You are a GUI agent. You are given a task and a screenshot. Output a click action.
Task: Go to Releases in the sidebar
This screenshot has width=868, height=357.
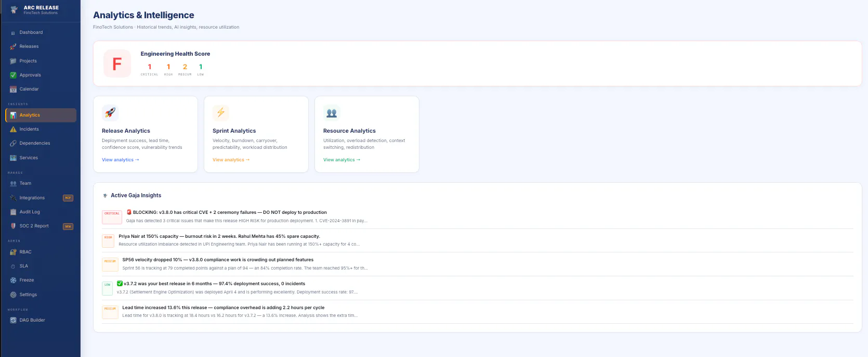(41, 46)
